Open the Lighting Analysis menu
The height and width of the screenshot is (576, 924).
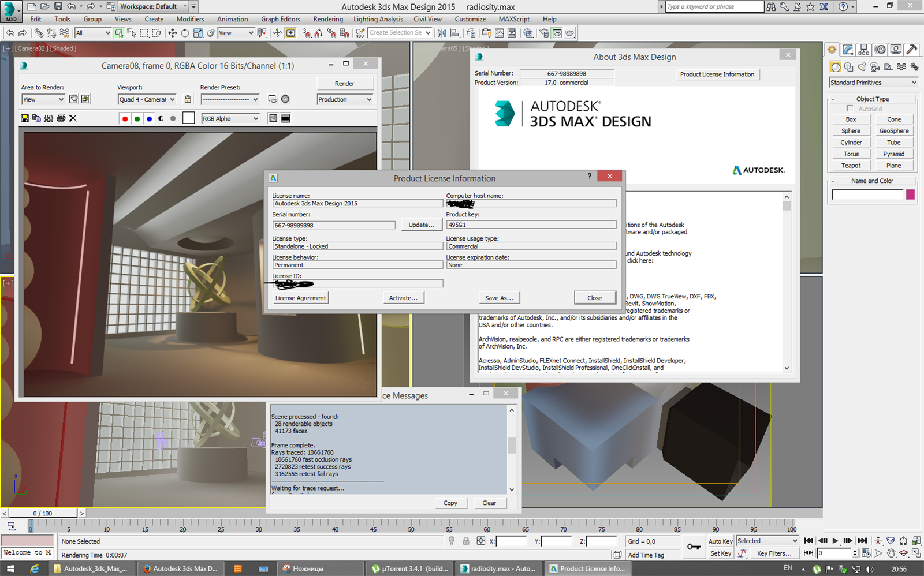(x=378, y=19)
